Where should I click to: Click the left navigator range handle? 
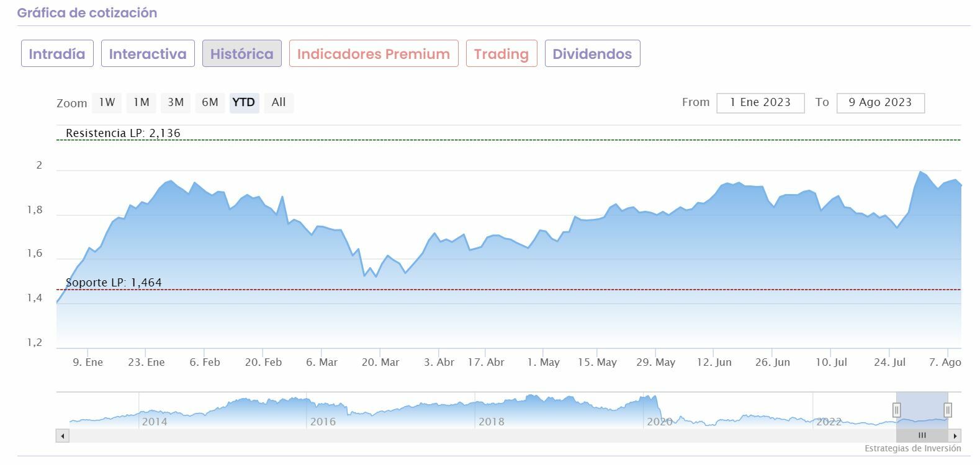click(x=896, y=410)
